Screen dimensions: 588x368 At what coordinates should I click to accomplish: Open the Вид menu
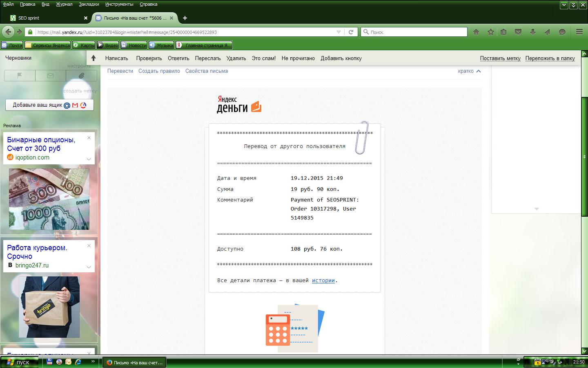point(45,4)
